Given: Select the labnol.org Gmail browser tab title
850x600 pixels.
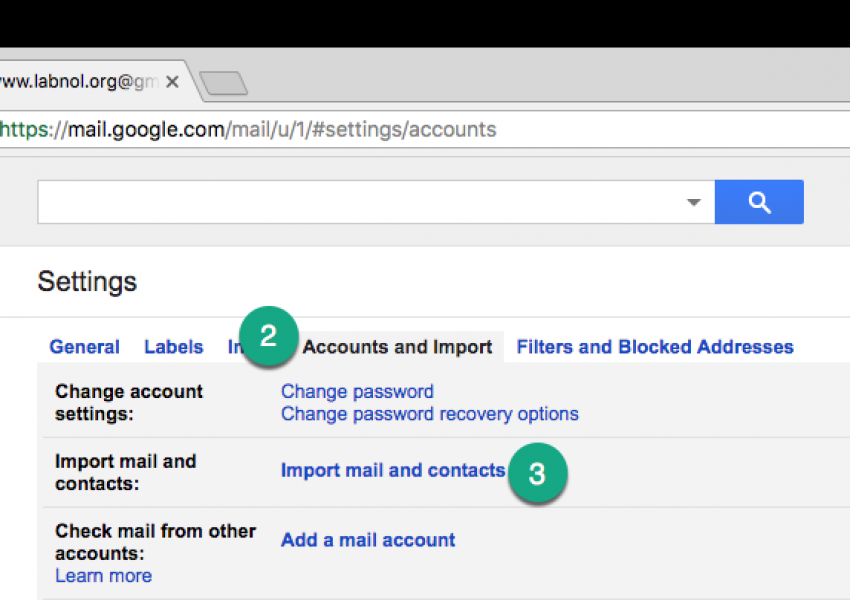Looking at the screenshot, I should 80,82.
